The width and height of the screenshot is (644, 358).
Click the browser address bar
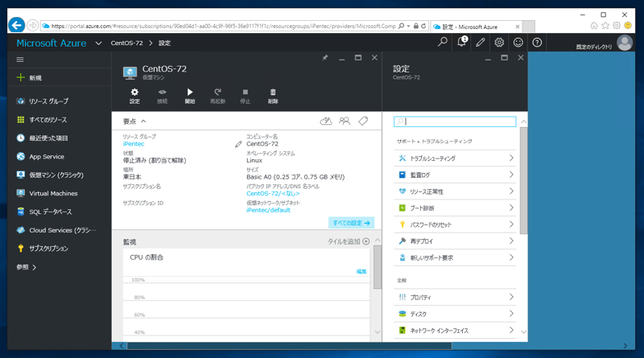tap(222, 26)
